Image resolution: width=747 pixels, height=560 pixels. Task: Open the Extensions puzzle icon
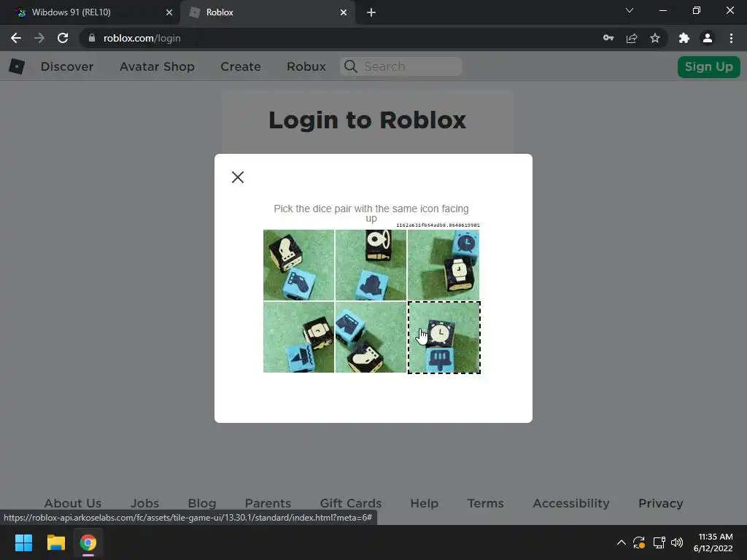click(x=684, y=38)
